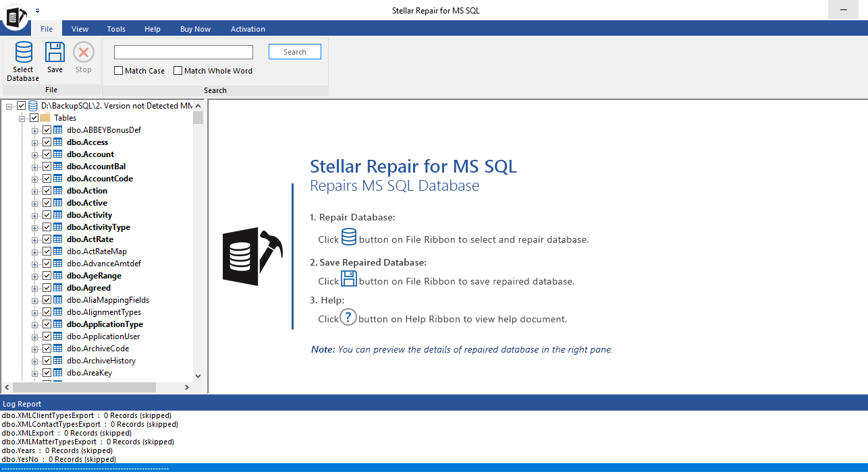This screenshot has width=868, height=474.
Task: Uncheck the dbo.AreaKey checkbox
Action: 47,373
